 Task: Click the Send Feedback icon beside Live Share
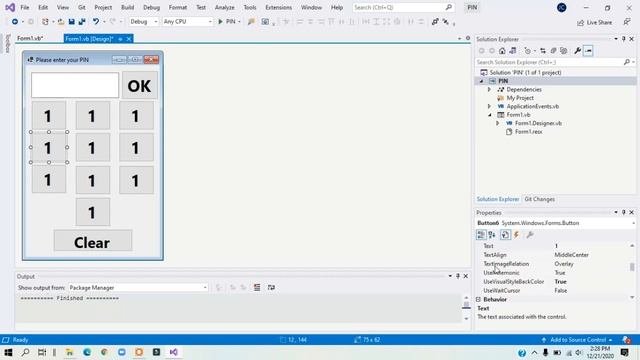627,22
